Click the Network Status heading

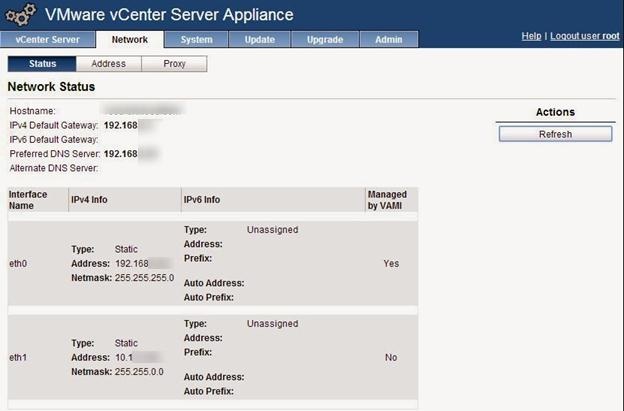[x=51, y=87]
